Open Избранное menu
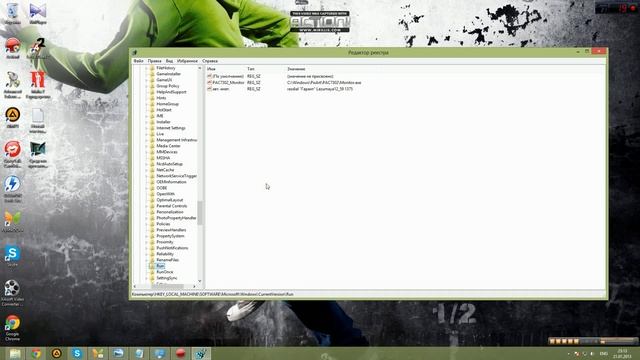 187,61
